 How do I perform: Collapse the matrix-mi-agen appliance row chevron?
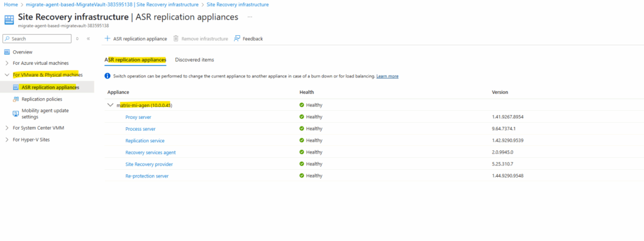(110, 105)
